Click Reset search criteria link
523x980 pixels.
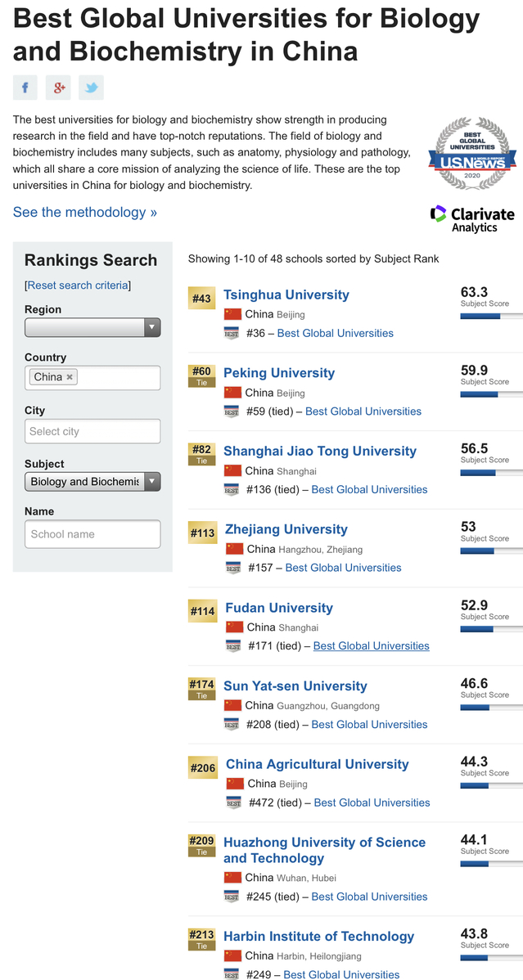click(78, 285)
